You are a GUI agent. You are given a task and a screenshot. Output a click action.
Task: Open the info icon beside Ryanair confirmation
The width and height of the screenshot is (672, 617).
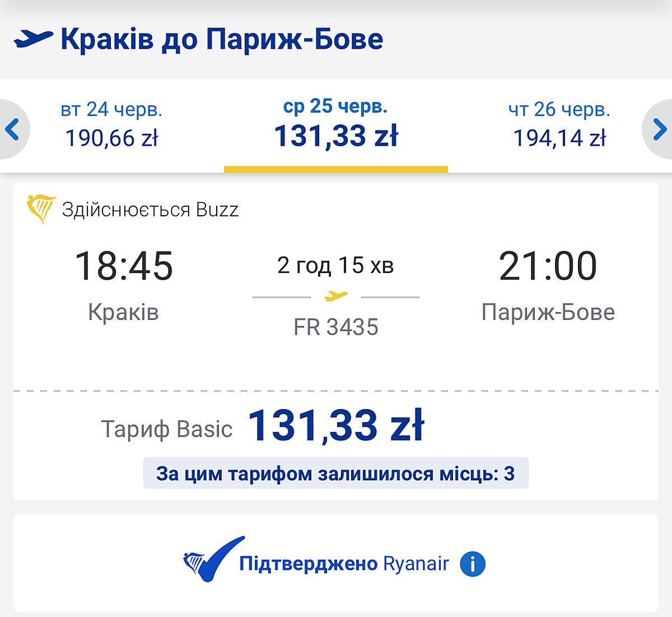click(x=473, y=564)
